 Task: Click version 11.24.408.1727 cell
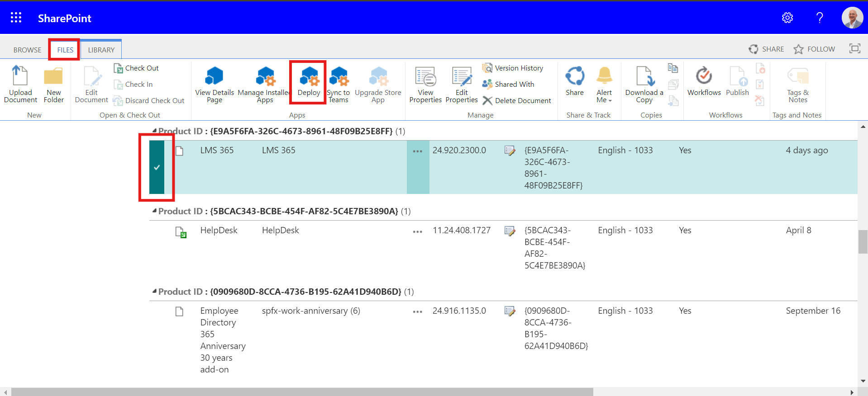(462, 231)
